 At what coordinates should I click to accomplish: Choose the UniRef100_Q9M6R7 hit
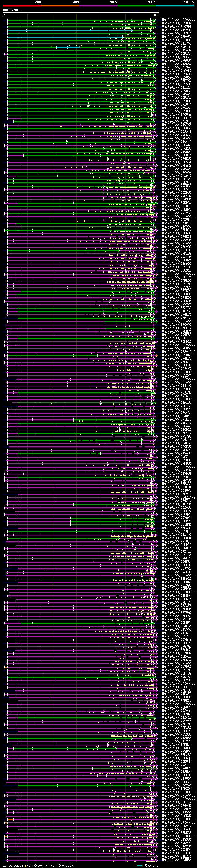[x=177, y=94]
